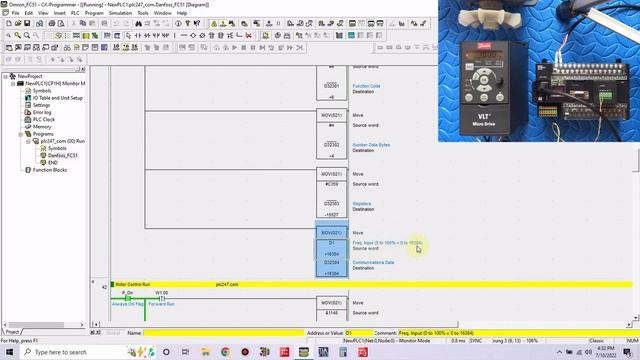
Task: Open the Edit menu
Action: (29, 13)
